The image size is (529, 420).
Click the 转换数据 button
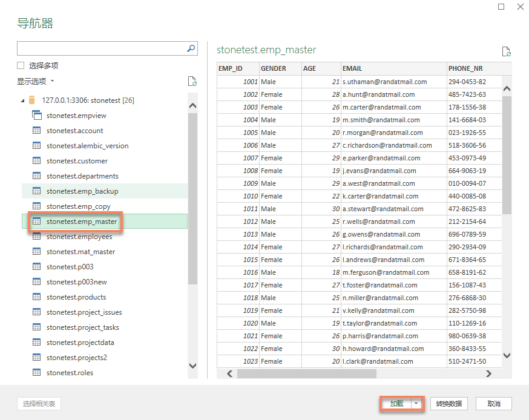tap(450, 404)
